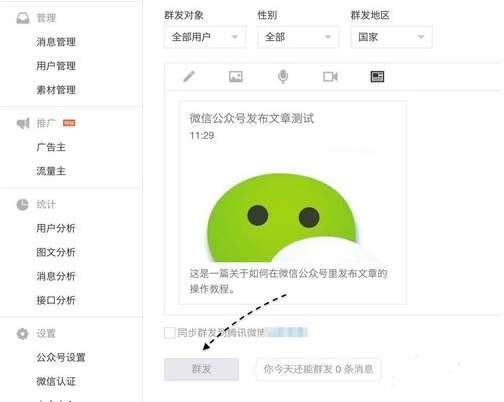
Task: Select the text pencil message type icon
Action: [189, 76]
